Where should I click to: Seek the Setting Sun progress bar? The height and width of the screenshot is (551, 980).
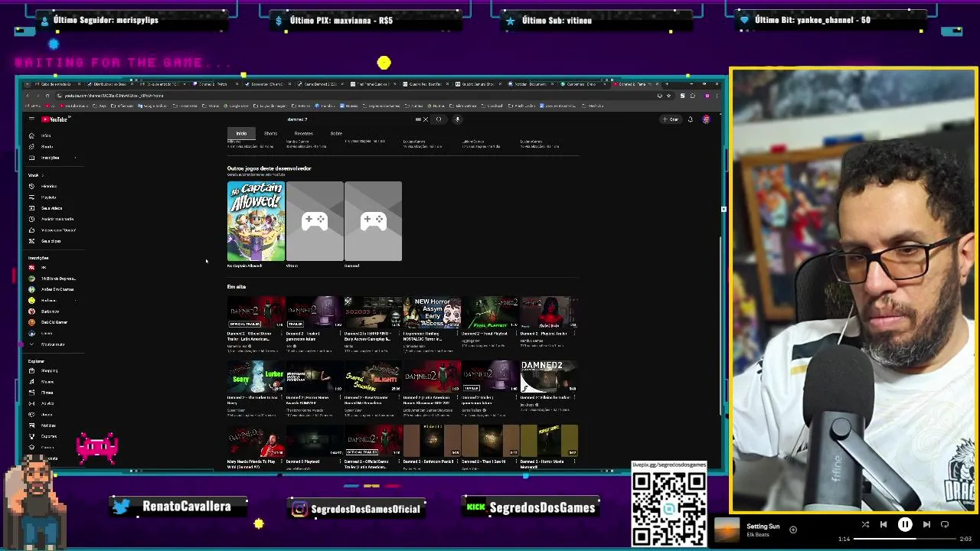tap(904, 539)
